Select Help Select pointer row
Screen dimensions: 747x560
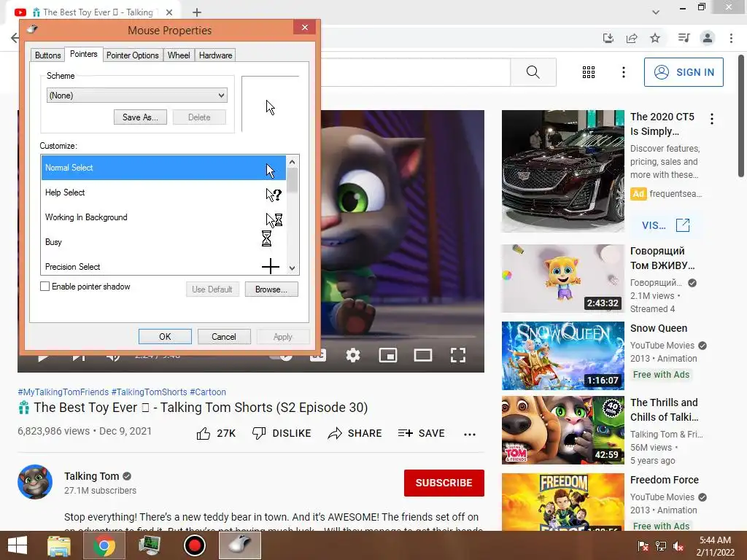(163, 192)
